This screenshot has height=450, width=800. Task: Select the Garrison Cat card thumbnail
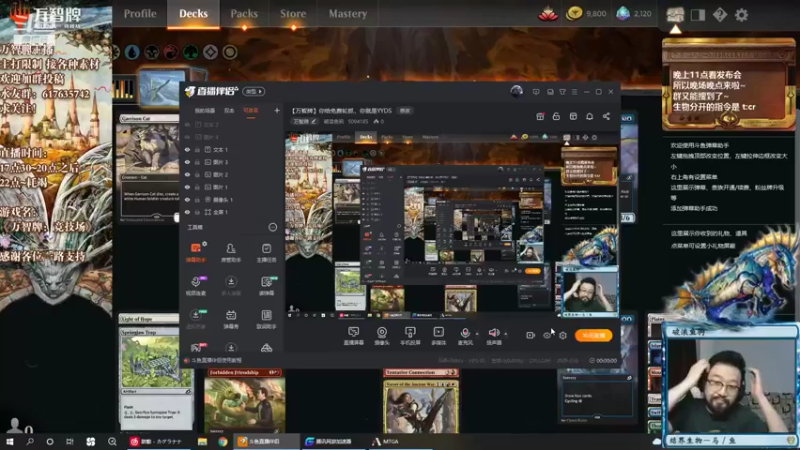[148, 168]
